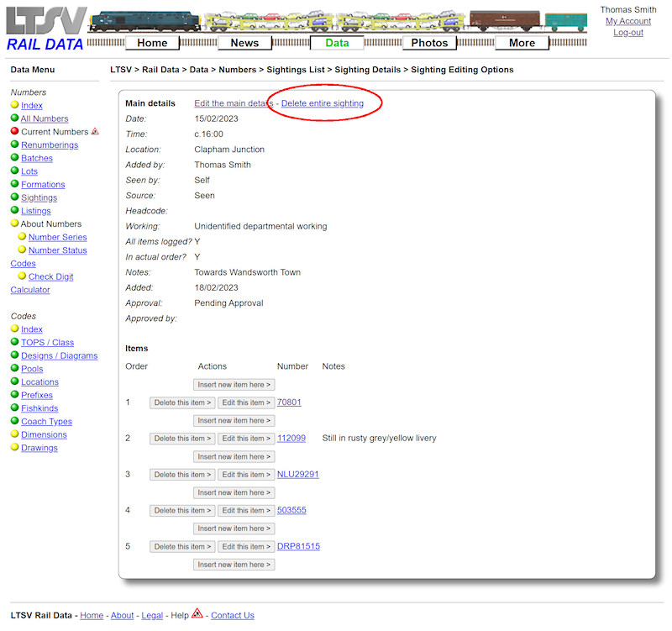Screen dimensions: 672x631
Task: Click the yellow dot beside Check Digit
Action: coord(22,276)
